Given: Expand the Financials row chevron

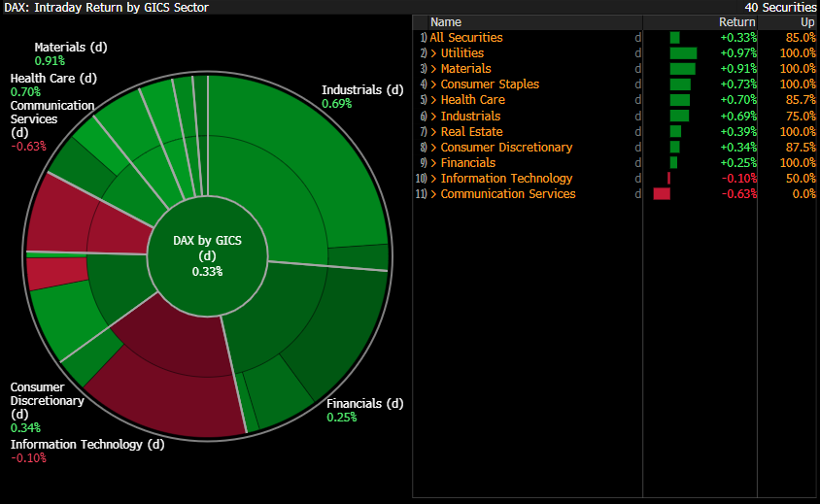Looking at the screenshot, I should (433, 162).
